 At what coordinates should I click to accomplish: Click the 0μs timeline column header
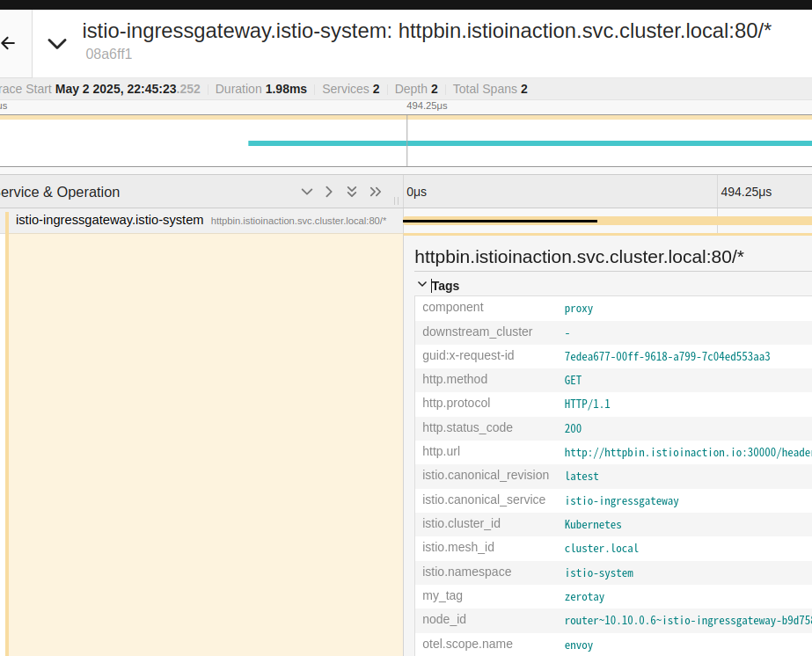coord(416,192)
